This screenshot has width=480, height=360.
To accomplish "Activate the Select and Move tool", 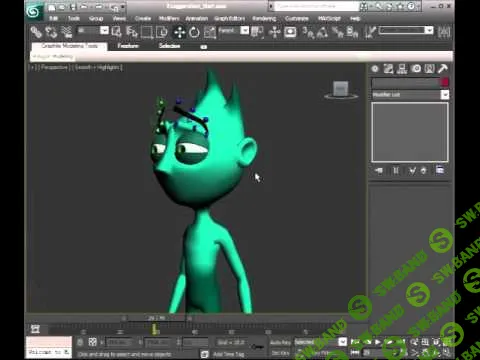I will [180, 32].
